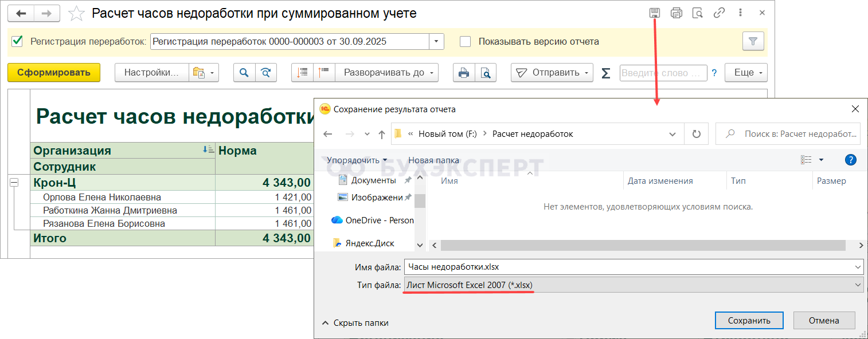Screen dimensions: 868x339
Task: Go forward with the right arrow button
Action: [x=48, y=13]
